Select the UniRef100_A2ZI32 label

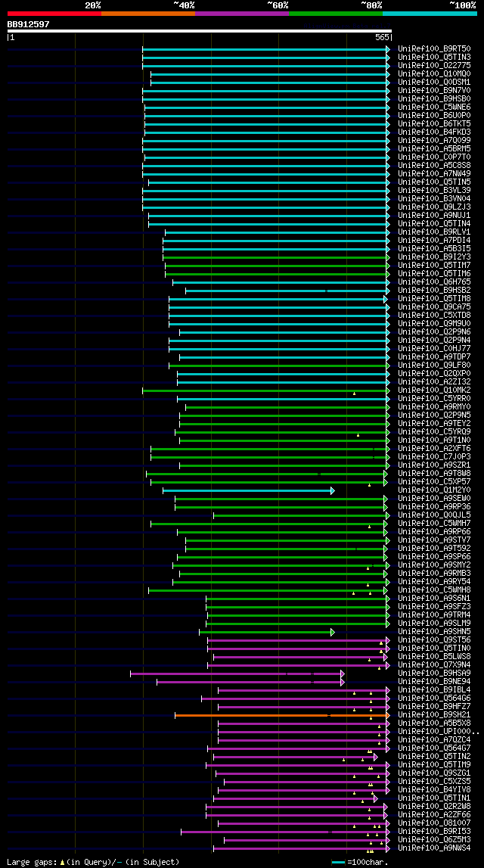(434, 382)
